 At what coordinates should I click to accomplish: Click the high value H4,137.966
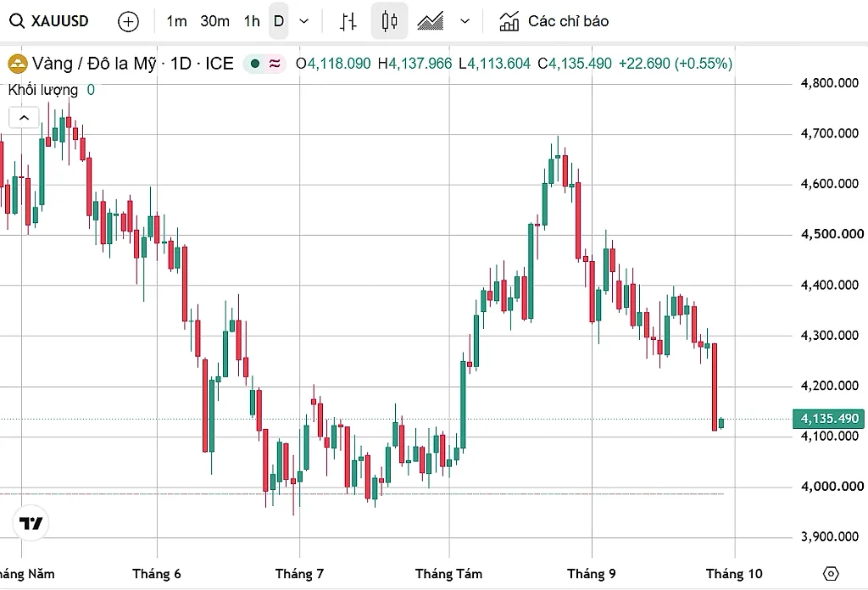pyautogui.click(x=415, y=64)
